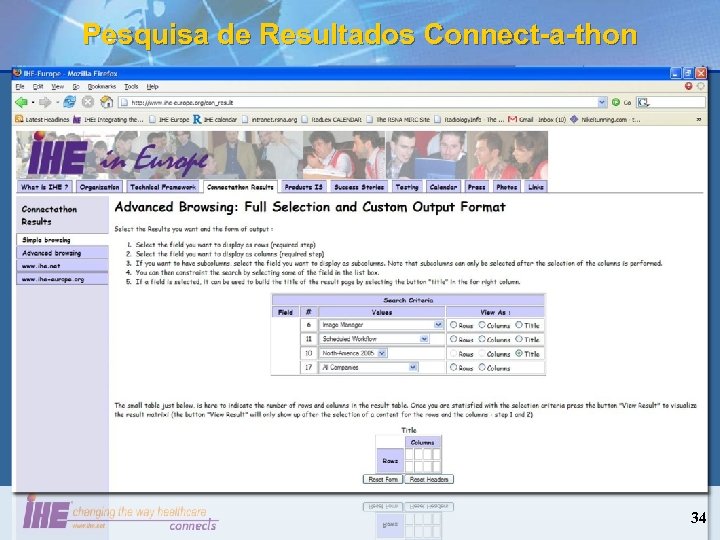Select Simple browsing in the sidebar
This screenshot has width=720, height=540.
tap(62, 240)
